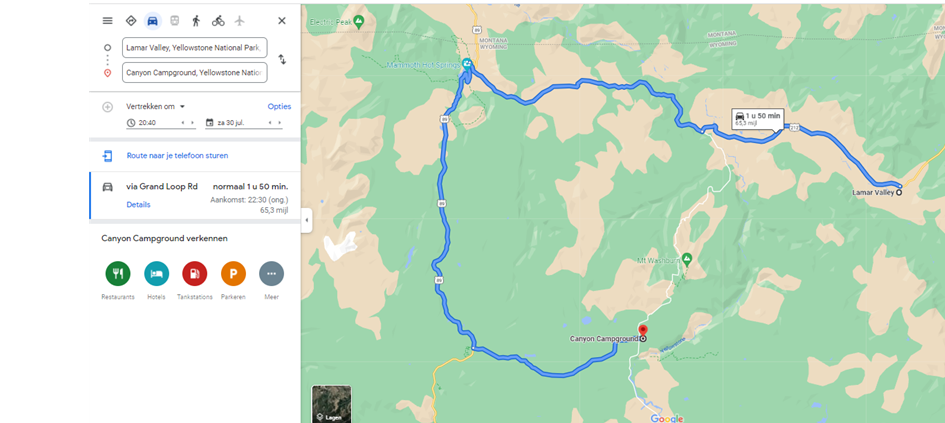Select walking travel mode
The width and height of the screenshot is (945, 423).
click(x=196, y=21)
